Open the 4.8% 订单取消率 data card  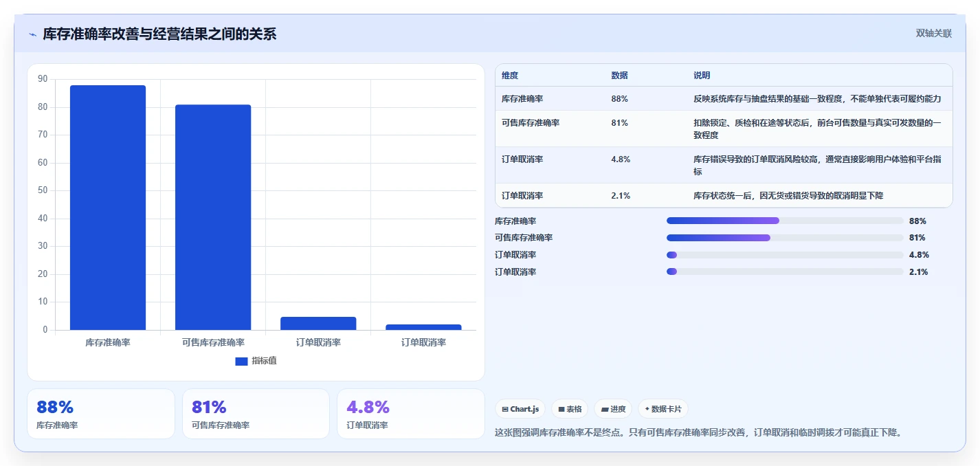411,414
